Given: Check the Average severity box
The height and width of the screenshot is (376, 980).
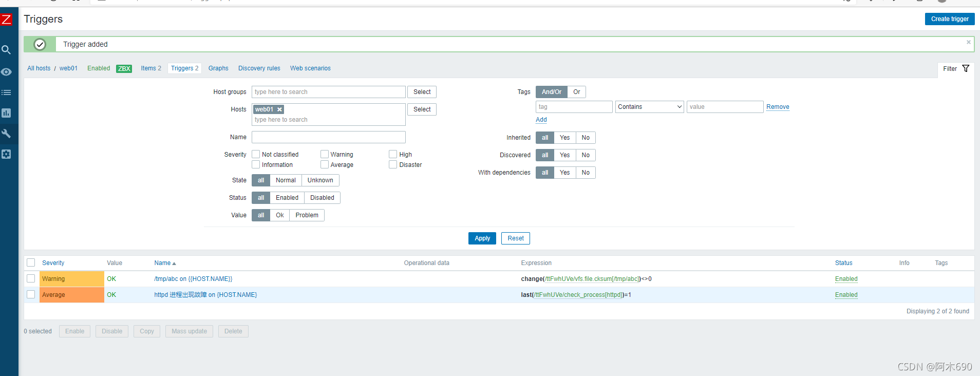Looking at the screenshot, I should (325, 164).
